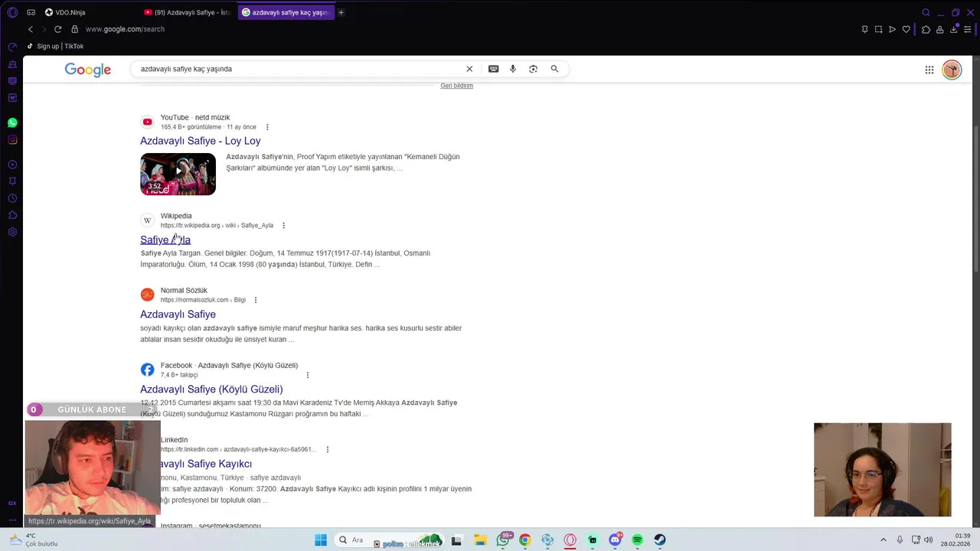Open the GX Corner gamepad icon
The width and height of the screenshot is (980, 551).
click(31, 12)
